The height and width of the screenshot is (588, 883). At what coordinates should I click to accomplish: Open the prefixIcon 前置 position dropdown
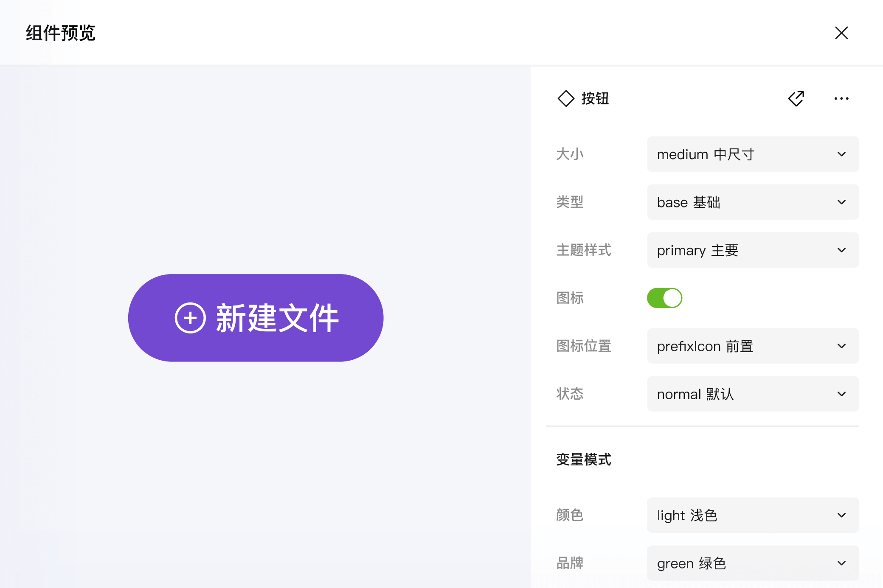(752, 346)
